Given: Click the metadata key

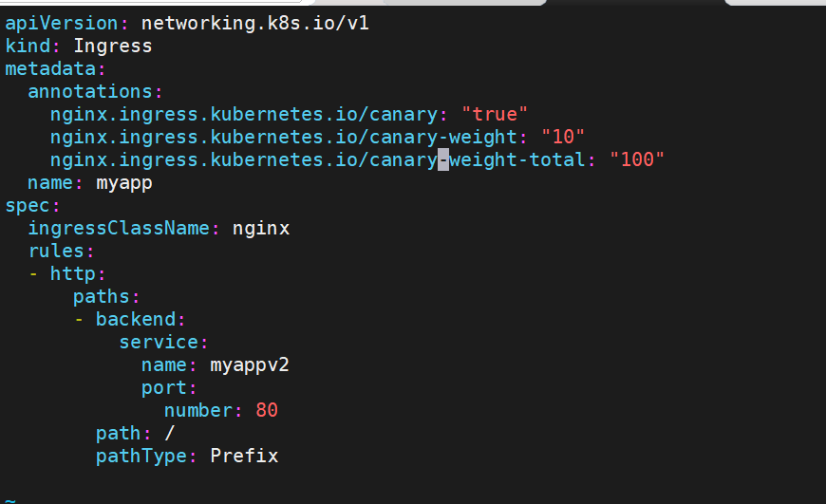Looking at the screenshot, I should tap(50, 69).
